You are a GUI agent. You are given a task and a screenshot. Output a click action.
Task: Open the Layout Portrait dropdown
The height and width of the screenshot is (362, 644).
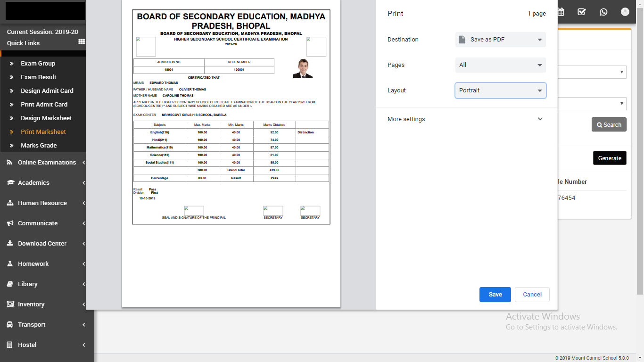point(500,90)
